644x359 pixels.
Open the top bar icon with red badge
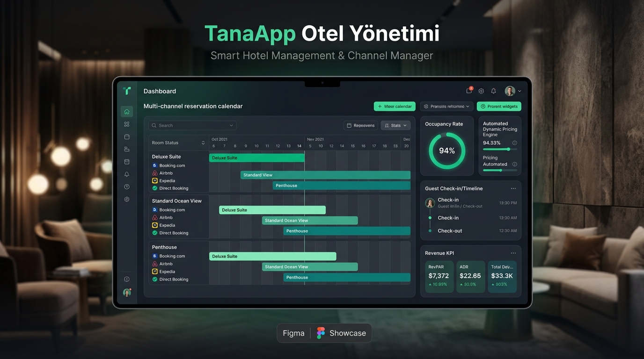(469, 91)
